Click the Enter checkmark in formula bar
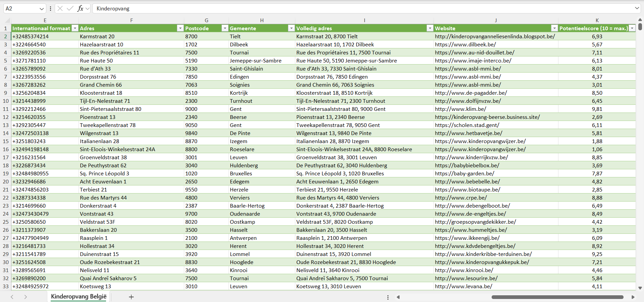The width and height of the screenshot is (644, 302). click(x=70, y=8)
